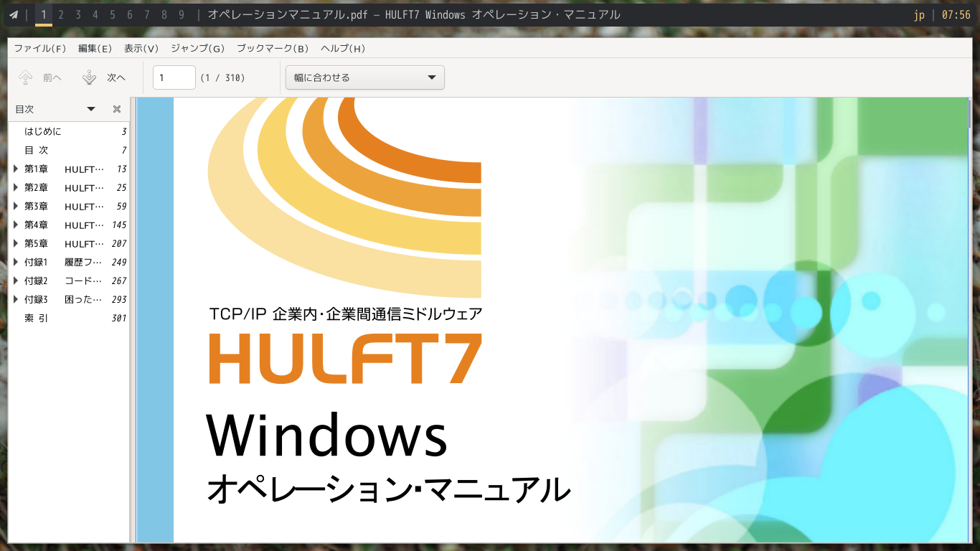This screenshot has height=551, width=980.
Task: Click the page number input field
Action: coord(174,77)
